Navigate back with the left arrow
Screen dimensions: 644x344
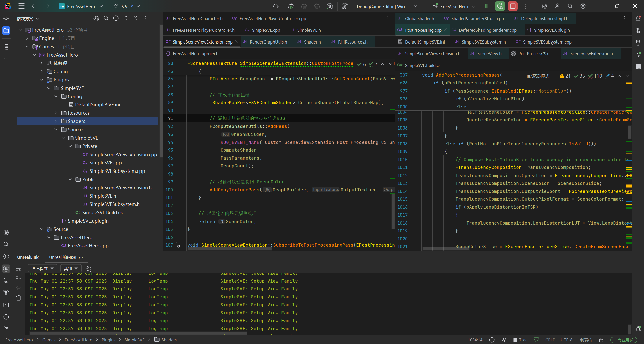pos(34,6)
